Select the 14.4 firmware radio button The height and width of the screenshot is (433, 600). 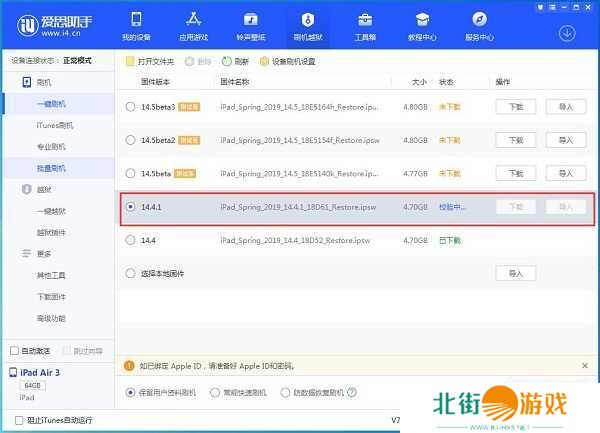130,240
